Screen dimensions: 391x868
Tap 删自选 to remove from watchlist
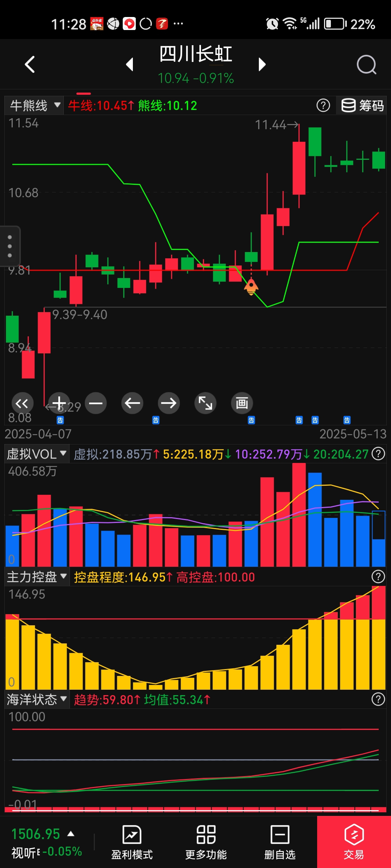(280, 843)
